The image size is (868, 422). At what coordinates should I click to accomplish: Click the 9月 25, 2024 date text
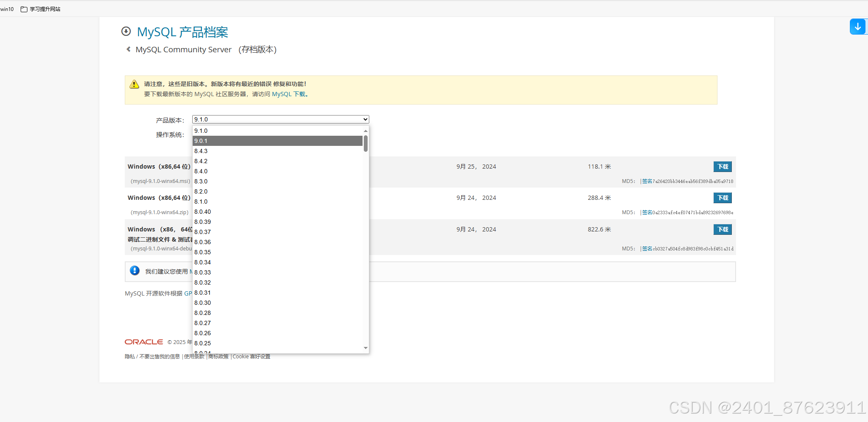(476, 167)
